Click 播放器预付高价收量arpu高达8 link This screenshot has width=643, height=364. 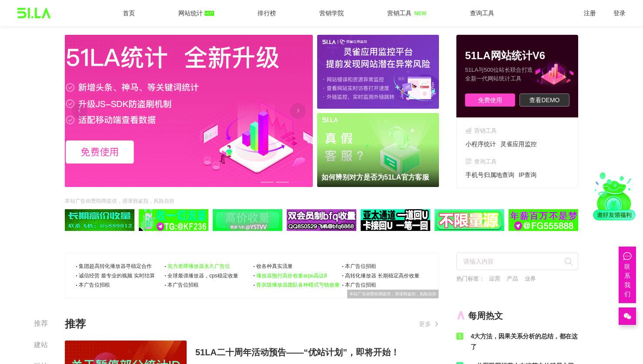point(291,276)
